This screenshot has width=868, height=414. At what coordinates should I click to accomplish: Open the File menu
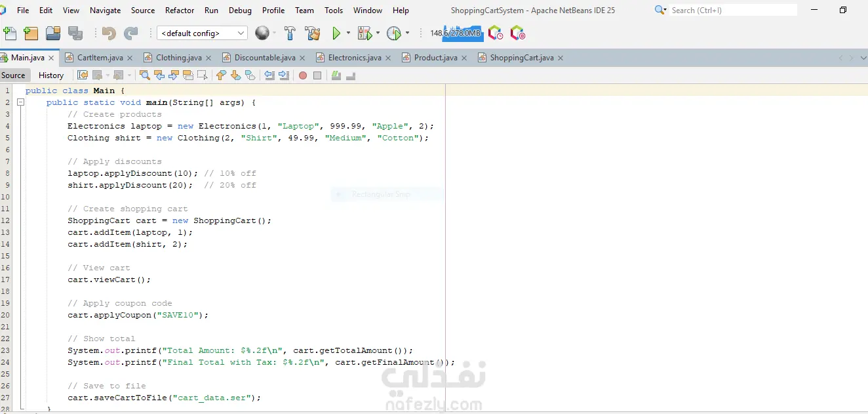[x=23, y=10]
